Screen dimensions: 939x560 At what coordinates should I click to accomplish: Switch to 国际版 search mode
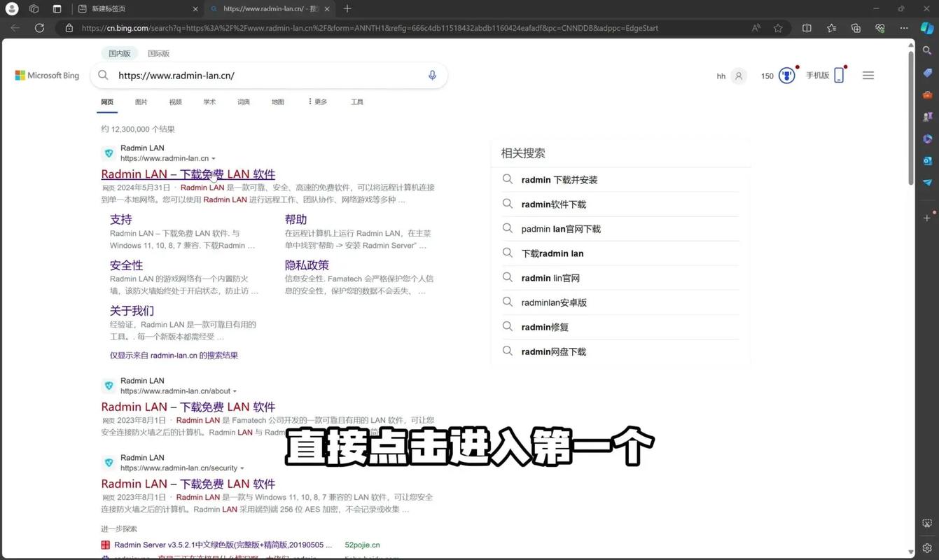(x=158, y=53)
